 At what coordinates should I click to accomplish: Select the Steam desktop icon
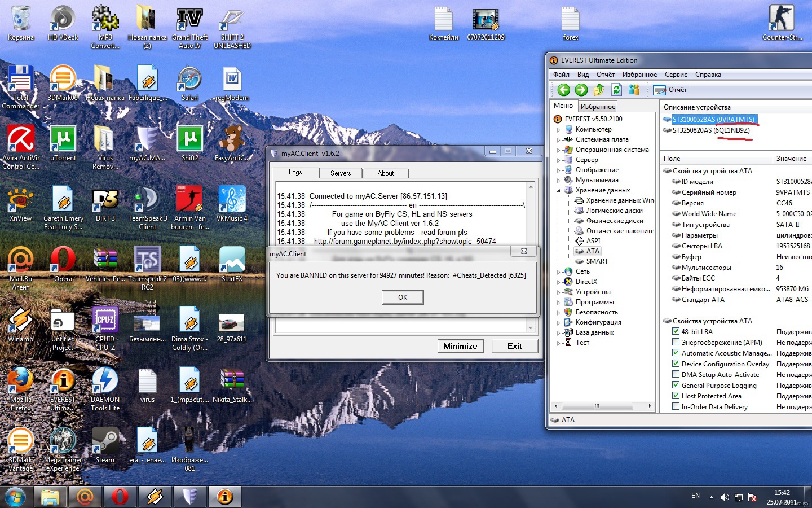coord(105,446)
